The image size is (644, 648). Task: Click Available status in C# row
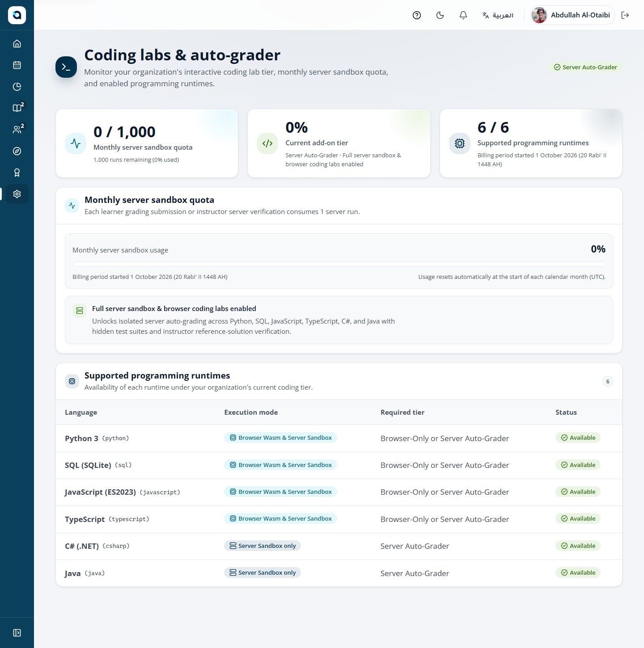click(x=578, y=546)
